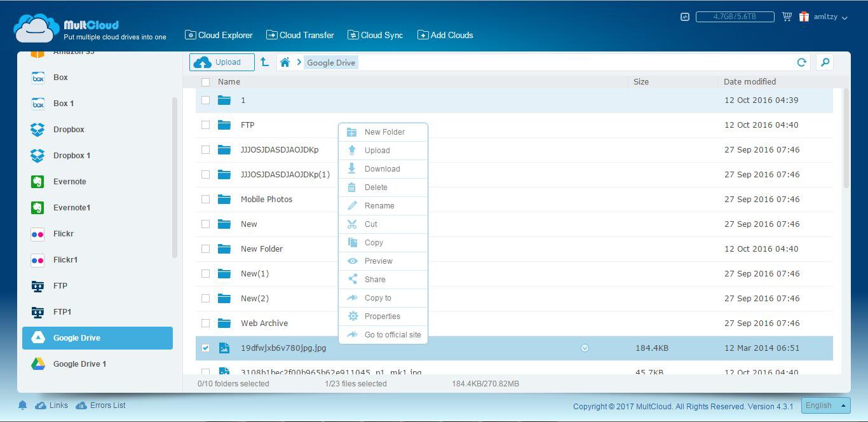Image resolution: width=868 pixels, height=422 pixels.
Task: Open the English language dropdown
Action: click(x=825, y=405)
